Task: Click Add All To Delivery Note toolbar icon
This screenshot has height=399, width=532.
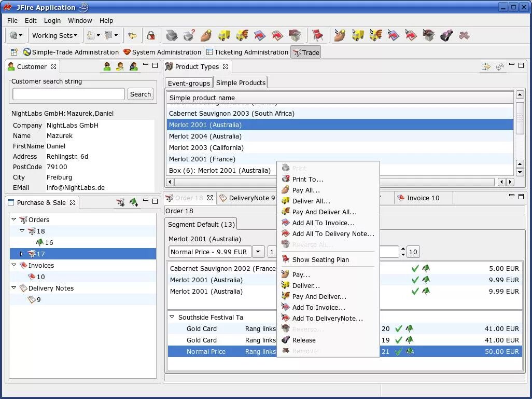Action: 277,35
